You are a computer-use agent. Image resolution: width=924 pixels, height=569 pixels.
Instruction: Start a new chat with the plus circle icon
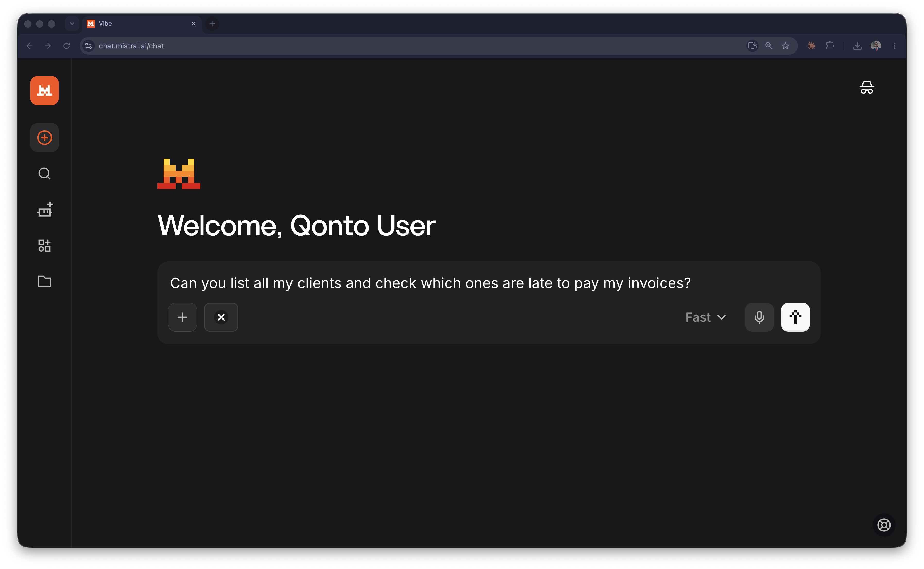pyautogui.click(x=44, y=138)
